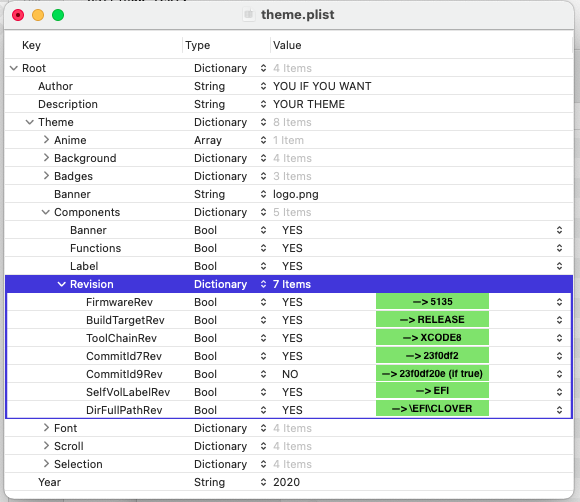This screenshot has height=502, width=580.
Task: Select the NO value of CommitId9Rev
Action: point(290,374)
